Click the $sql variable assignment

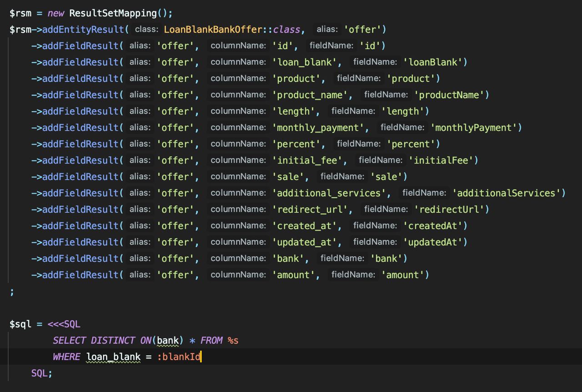[20, 324]
